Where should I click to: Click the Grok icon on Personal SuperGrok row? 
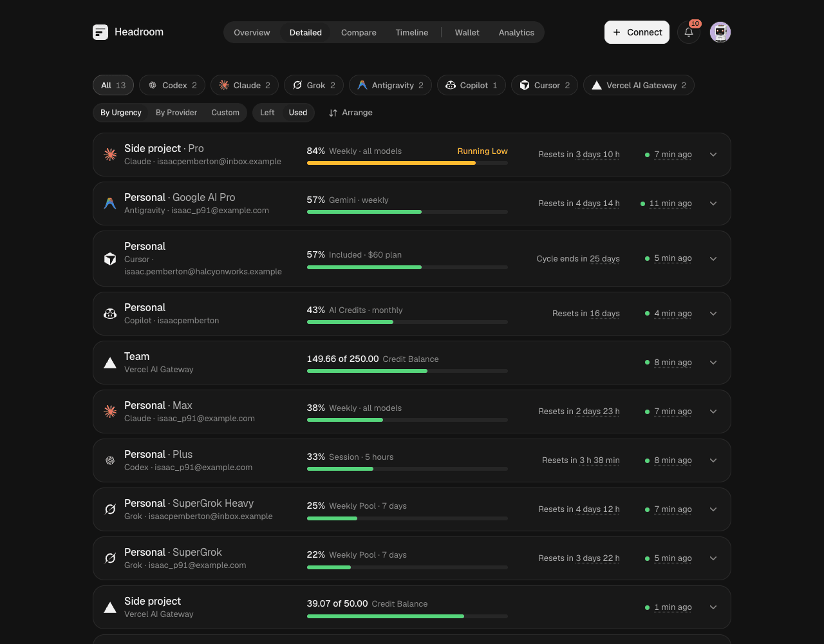coord(110,558)
